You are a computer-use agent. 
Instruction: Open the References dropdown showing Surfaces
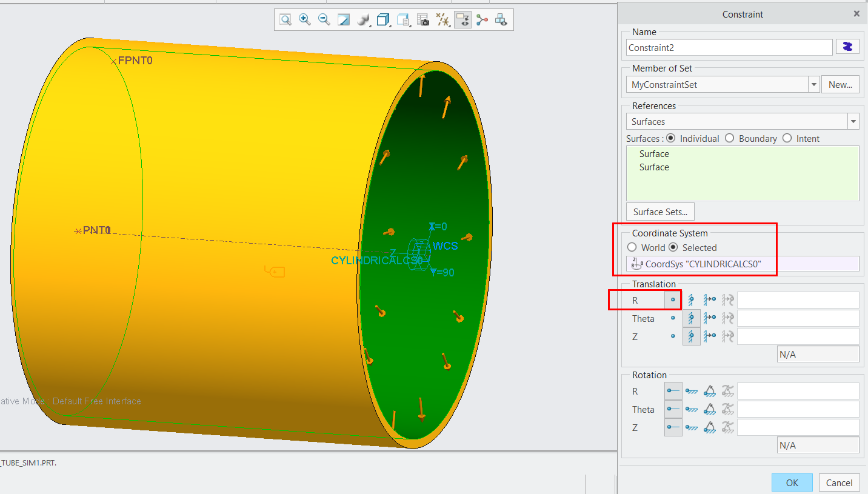(853, 121)
